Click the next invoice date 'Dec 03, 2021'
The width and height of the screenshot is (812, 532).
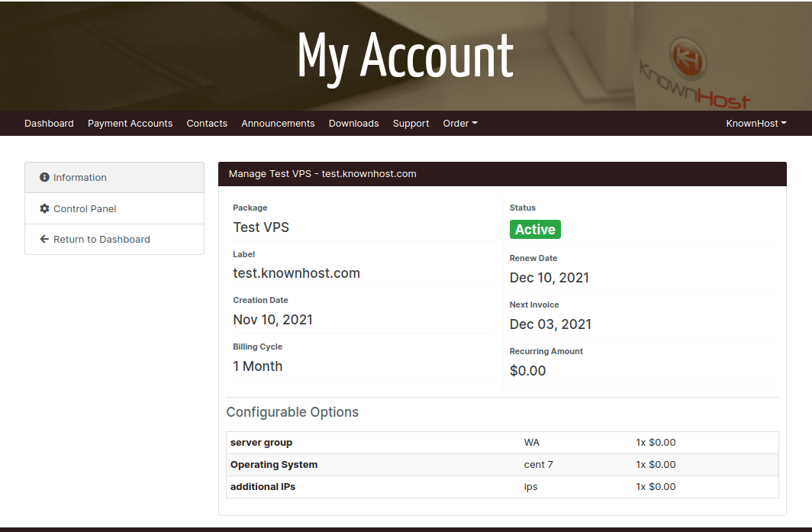pyautogui.click(x=550, y=324)
